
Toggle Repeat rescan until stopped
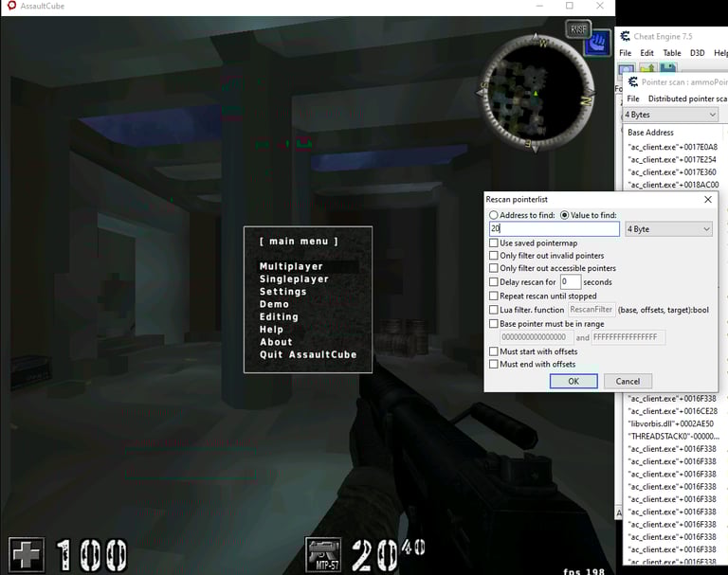click(494, 296)
